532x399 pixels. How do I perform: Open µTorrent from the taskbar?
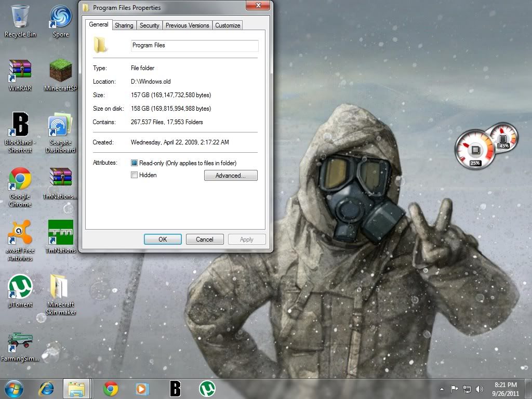207,389
